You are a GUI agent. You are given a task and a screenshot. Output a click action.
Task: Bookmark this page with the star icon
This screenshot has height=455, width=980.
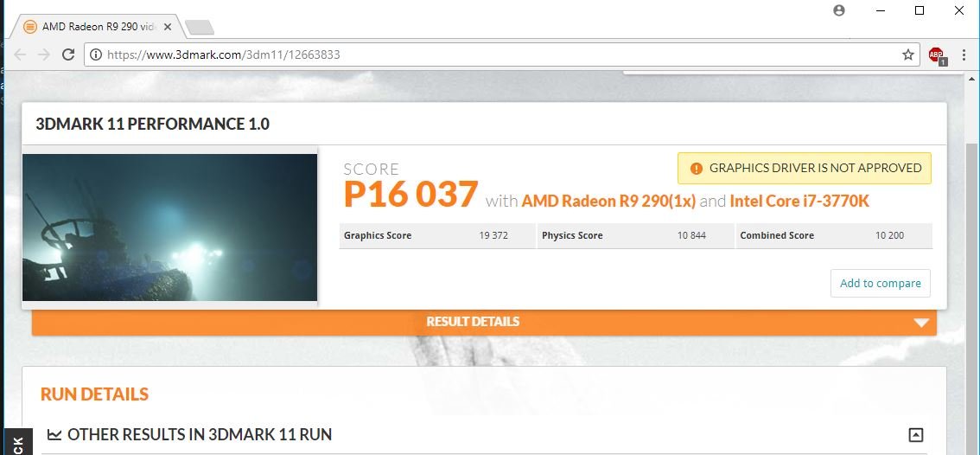[908, 54]
